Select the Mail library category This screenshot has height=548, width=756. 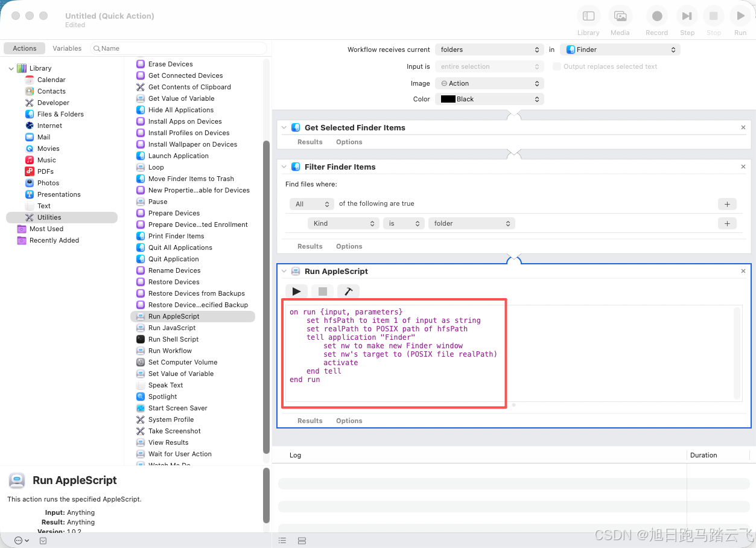(43, 137)
